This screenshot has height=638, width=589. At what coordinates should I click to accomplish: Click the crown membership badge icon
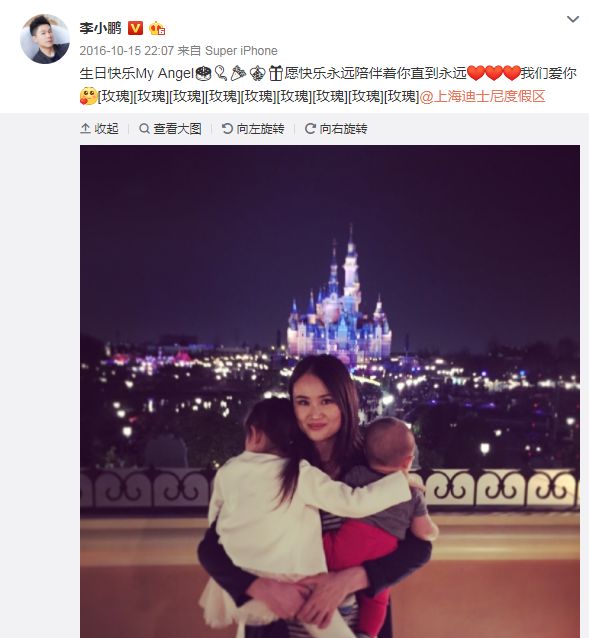157,28
